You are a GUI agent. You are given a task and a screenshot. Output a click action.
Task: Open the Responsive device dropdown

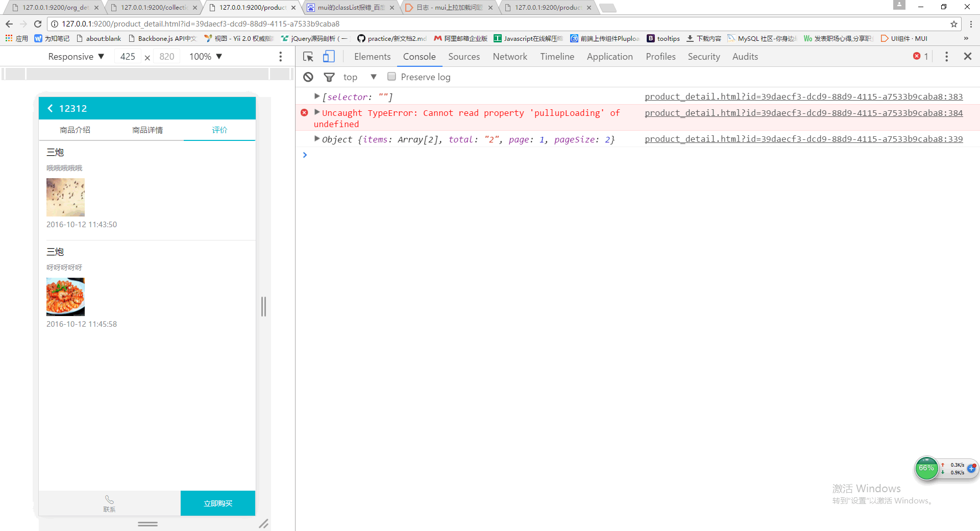76,57
